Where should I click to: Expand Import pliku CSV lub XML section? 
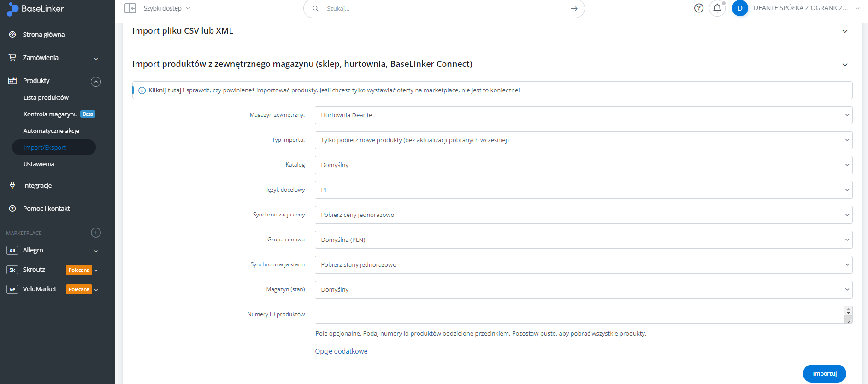pyautogui.click(x=845, y=31)
